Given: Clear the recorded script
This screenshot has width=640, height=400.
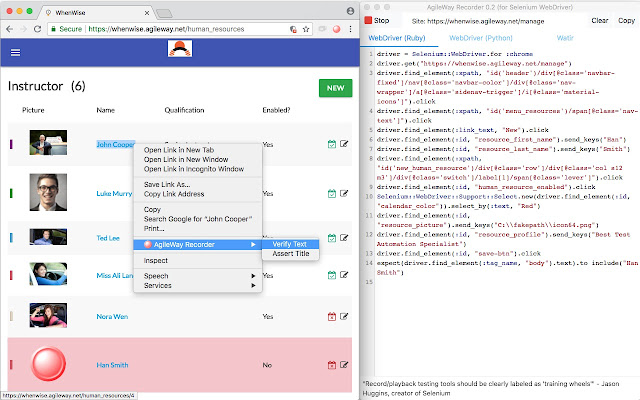Looking at the screenshot, I should pos(600,20).
